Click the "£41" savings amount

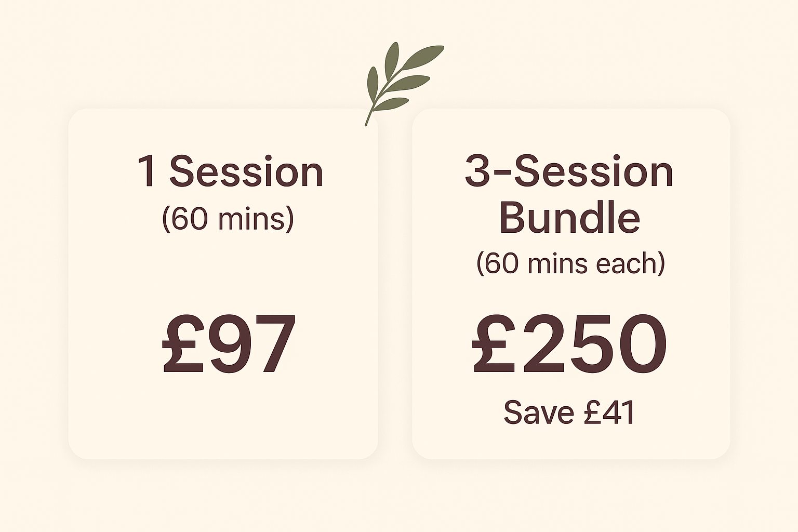coord(609,413)
